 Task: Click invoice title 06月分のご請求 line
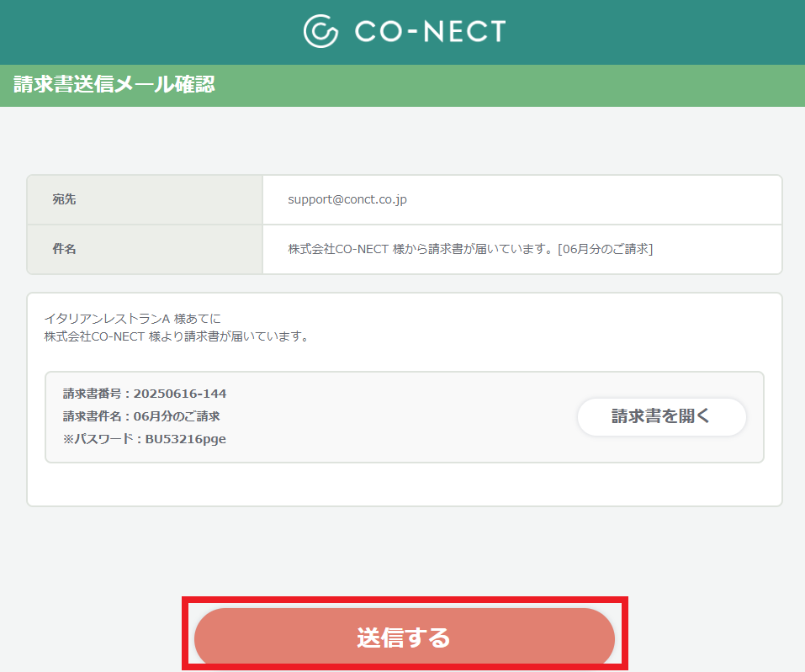[x=141, y=416]
